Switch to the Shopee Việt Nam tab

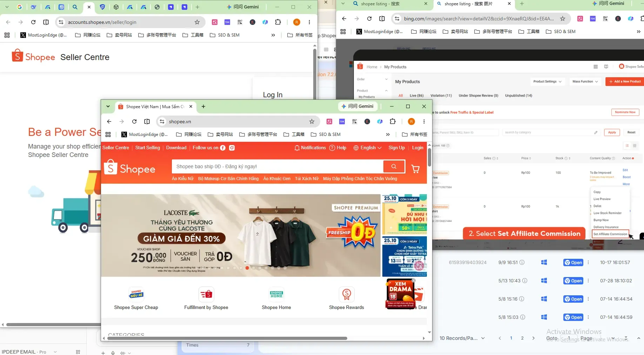[x=155, y=106]
